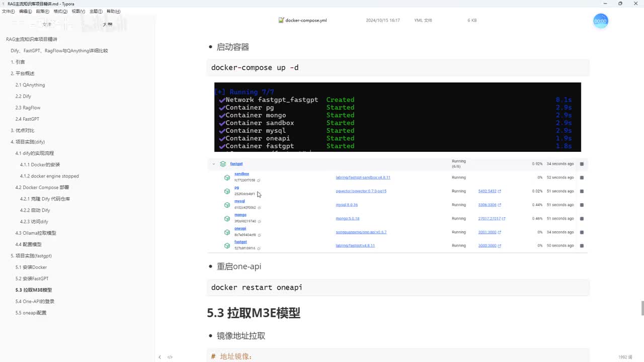The image size is (644, 362).
Task: Open the 文件(F) menu
Action: click(x=8, y=11)
